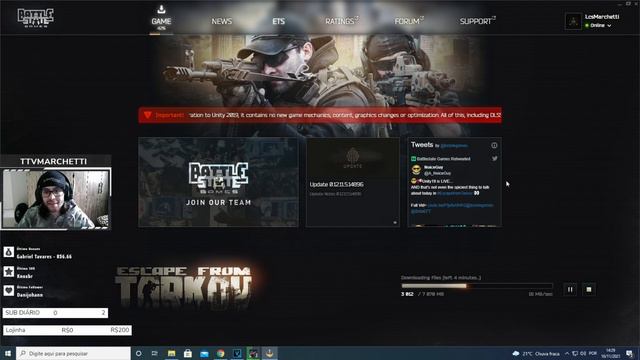
Task: Open File Explorer from the taskbar
Action: point(171,353)
